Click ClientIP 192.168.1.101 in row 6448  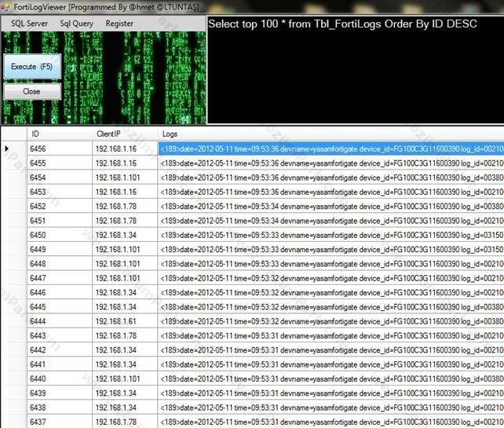[125, 264]
